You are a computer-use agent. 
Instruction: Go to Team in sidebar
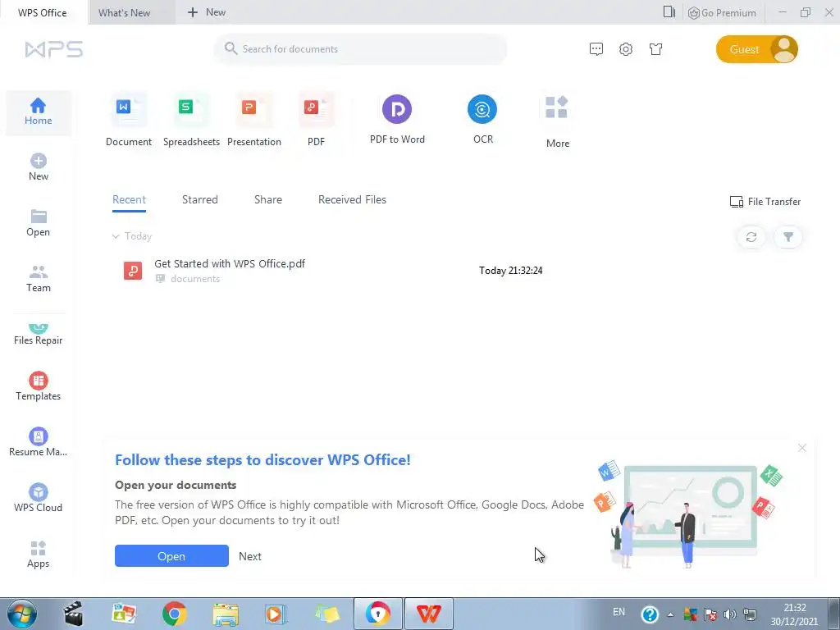[x=38, y=279]
